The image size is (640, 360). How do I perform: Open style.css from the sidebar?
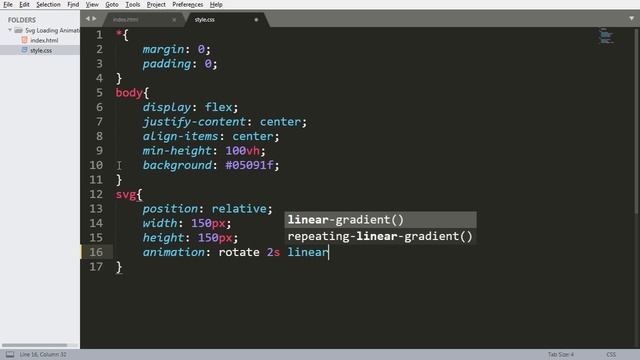[x=41, y=51]
